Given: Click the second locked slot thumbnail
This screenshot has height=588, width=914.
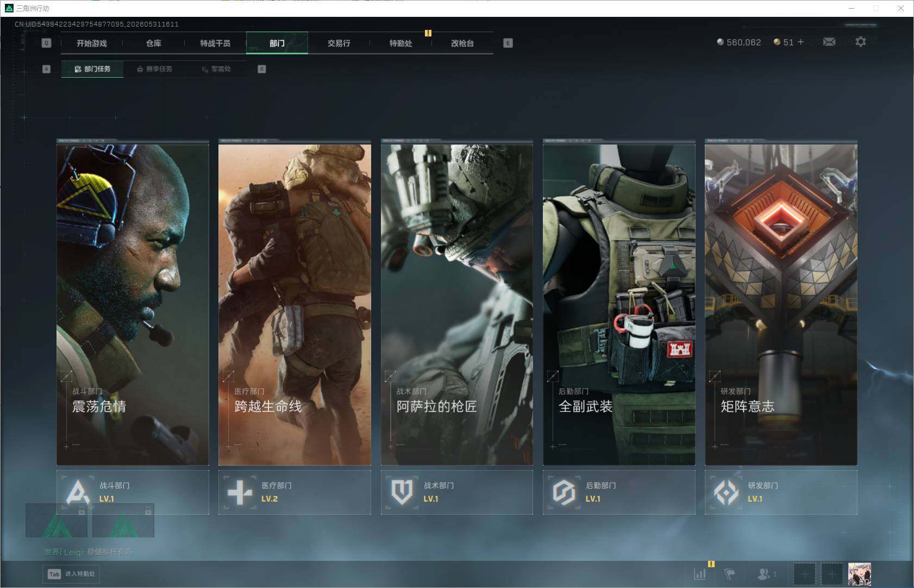Looking at the screenshot, I should click(123, 520).
